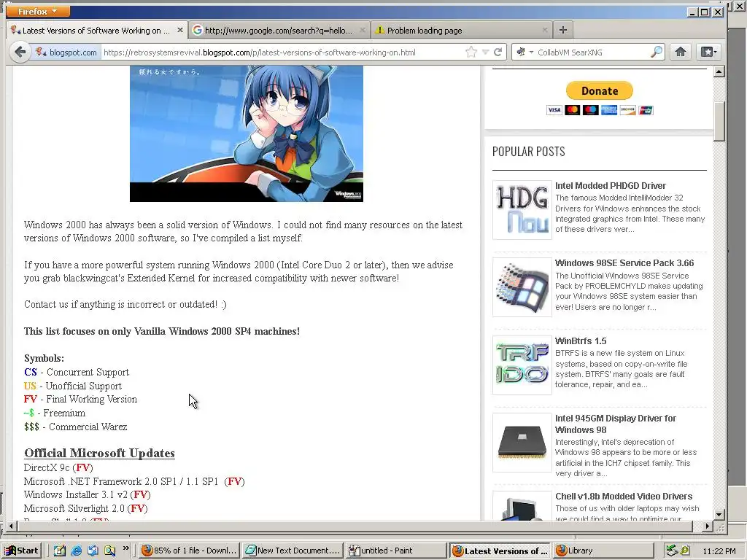This screenshot has width=747, height=560.
Task: Open the bookmarks menu button
Action: [x=708, y=52]
